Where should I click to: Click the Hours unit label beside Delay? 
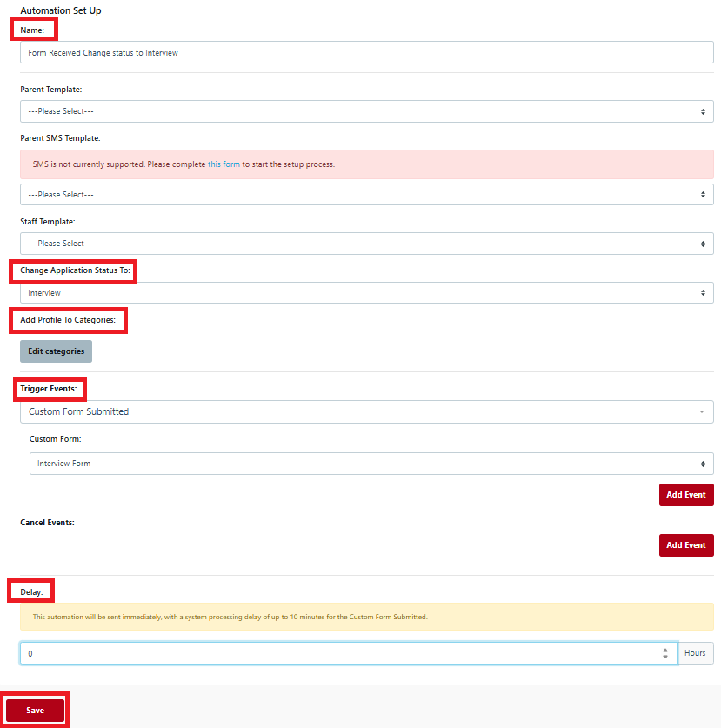coord(695,653)
